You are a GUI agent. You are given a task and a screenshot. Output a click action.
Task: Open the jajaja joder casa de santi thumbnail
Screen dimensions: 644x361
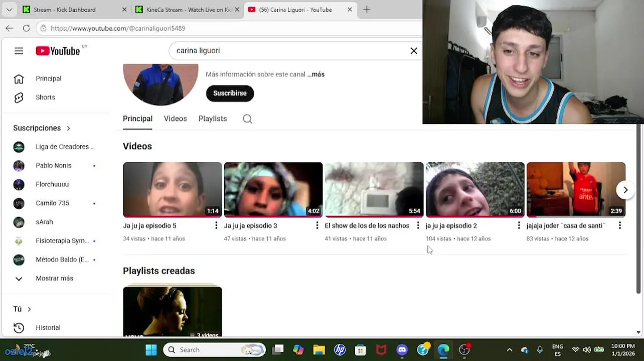pos(576,190)
